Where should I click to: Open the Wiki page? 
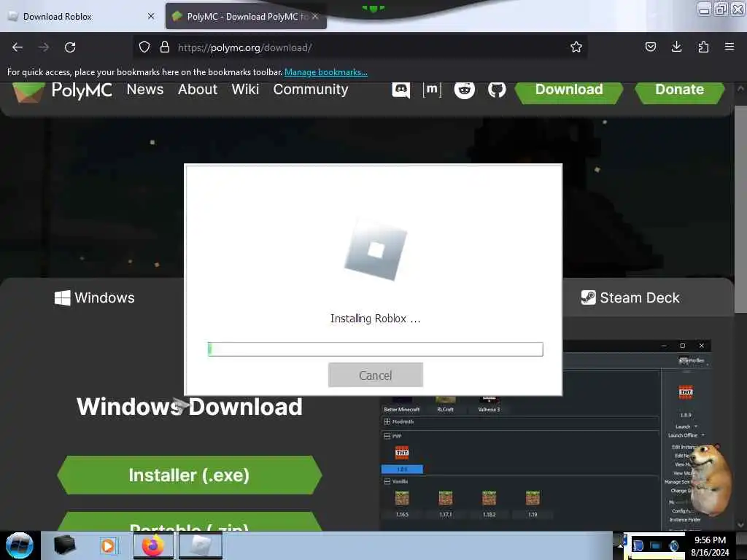tap(245, 90)
